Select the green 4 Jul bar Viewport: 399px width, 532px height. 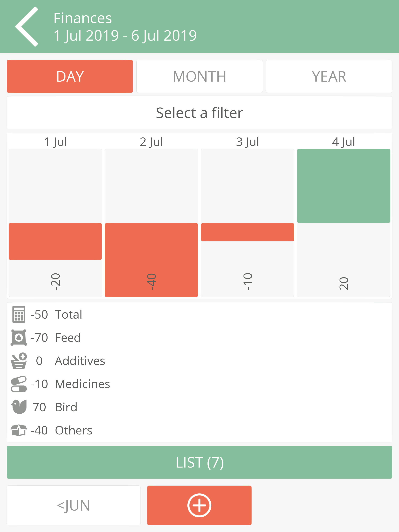coord(344,186)
